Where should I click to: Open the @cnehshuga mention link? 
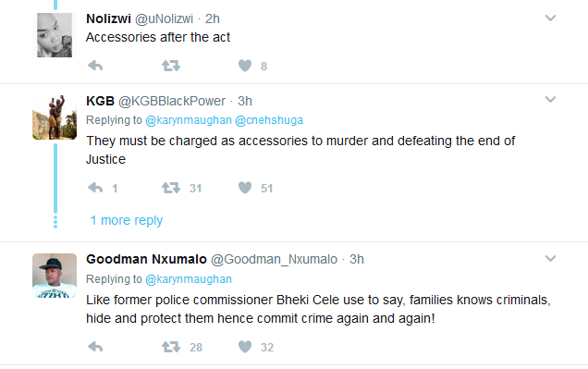(269, 120)
